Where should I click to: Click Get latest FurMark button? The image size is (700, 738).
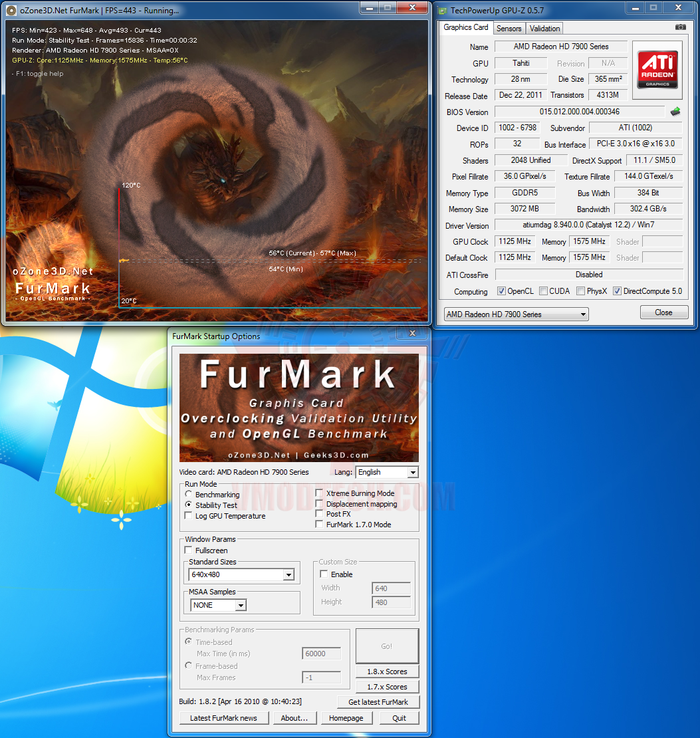click(x=378, y=701)
